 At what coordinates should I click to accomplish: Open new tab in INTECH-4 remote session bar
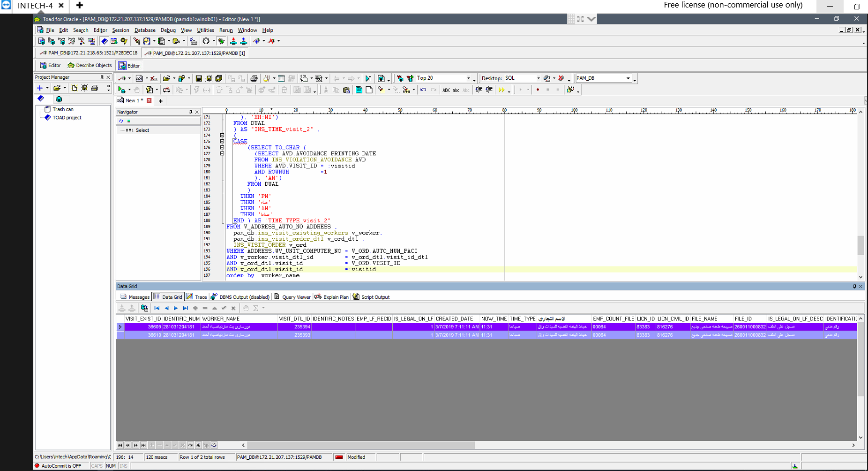80,6
